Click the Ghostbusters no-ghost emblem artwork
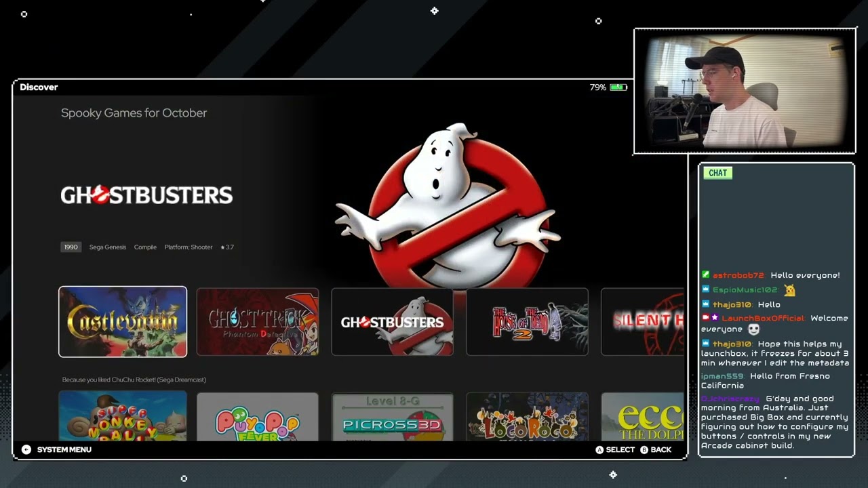This screenshot has width=868, height=488. [448, 207]
